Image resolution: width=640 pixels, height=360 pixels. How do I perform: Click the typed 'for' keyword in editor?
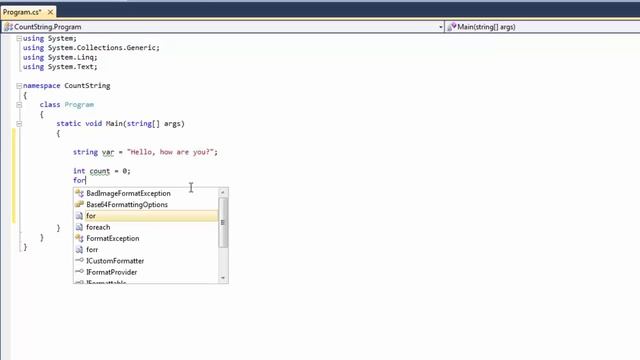(79, 180)
